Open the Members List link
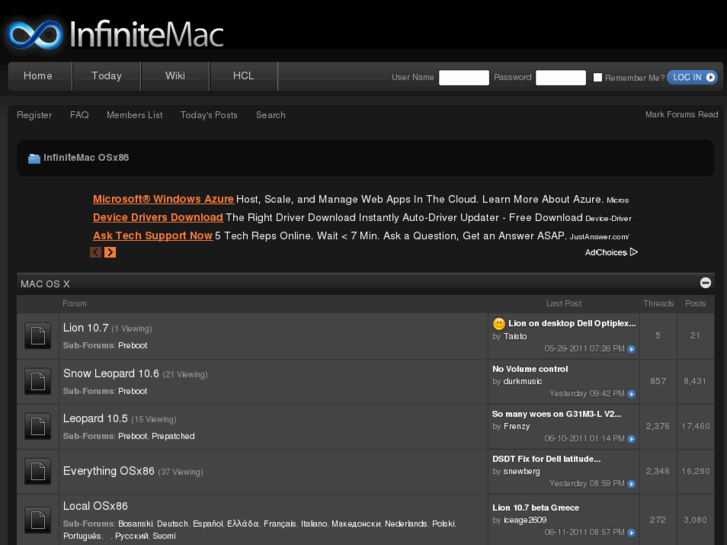This screenshot has height=545, width=727. 134,115
